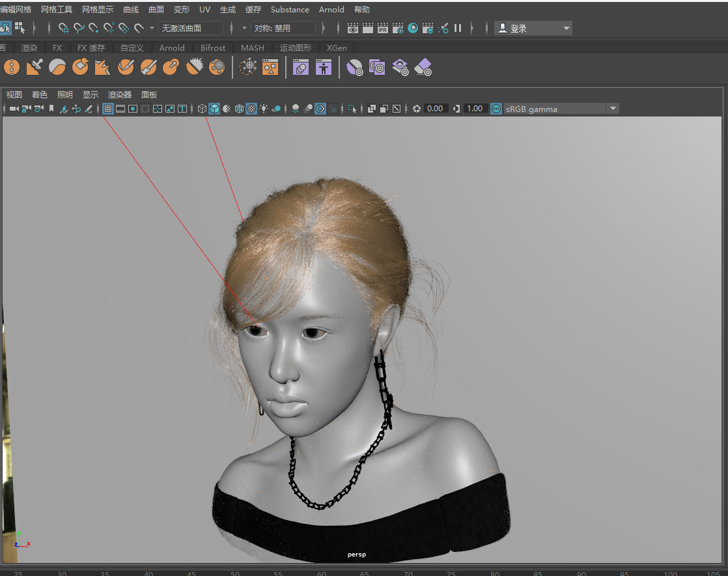
Task: Click the viewport bookmark icon
Action: [x=51, y=109]
